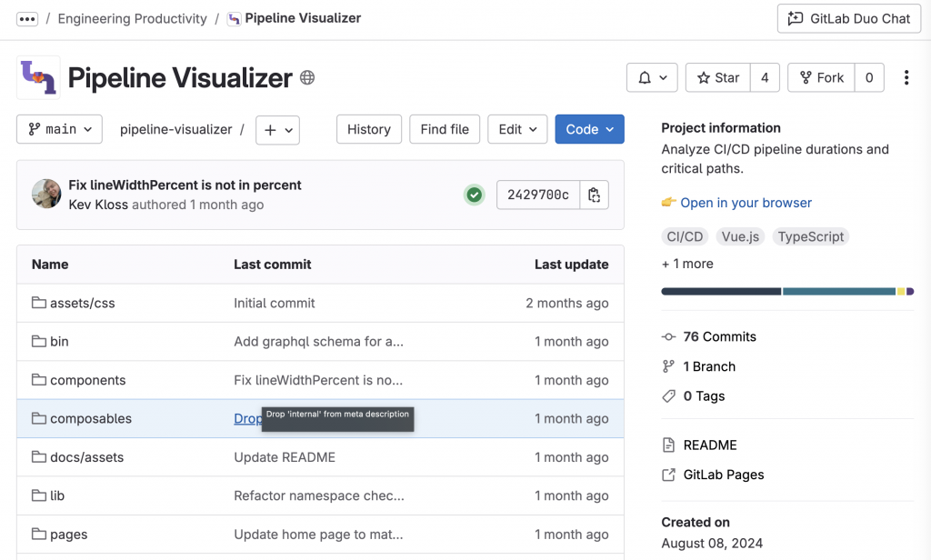
Task: Click the dark segment of the languages bar
Action: (x=721, y=292)
